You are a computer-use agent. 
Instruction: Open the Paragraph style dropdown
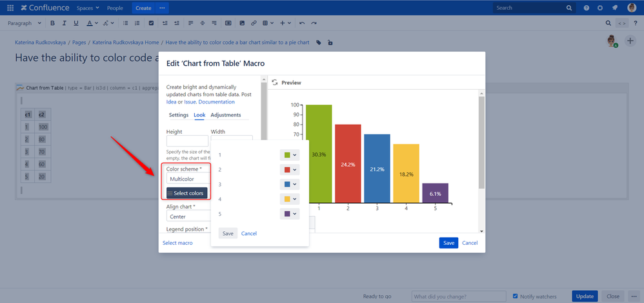point(25,23)
